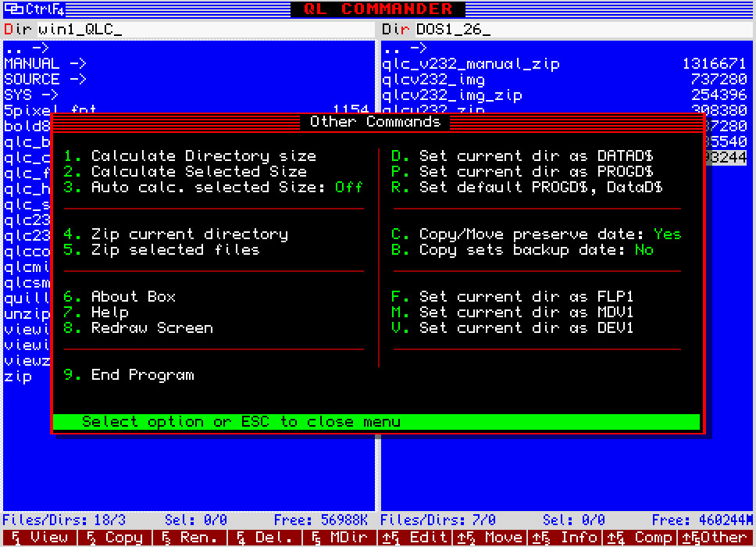The height and width of the screenshot is (547, 756).
Task: Select Calculate Selected Size option
Action: pos(185,171)
